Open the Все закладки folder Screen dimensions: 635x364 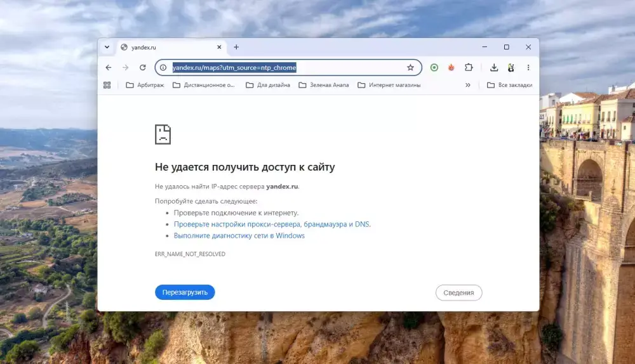click(x=509, y=85)
